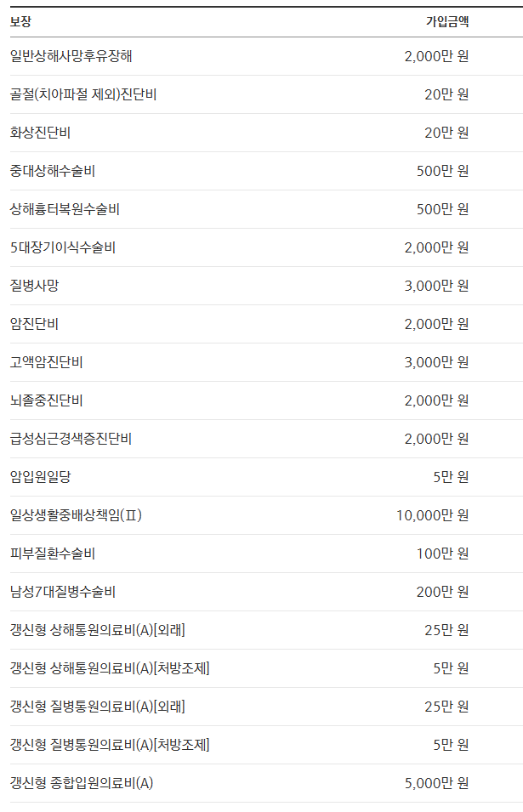
Task: Click 갱신형 질병통원의료비(A)[처방조제] label
Action: [x=110, y=745]
